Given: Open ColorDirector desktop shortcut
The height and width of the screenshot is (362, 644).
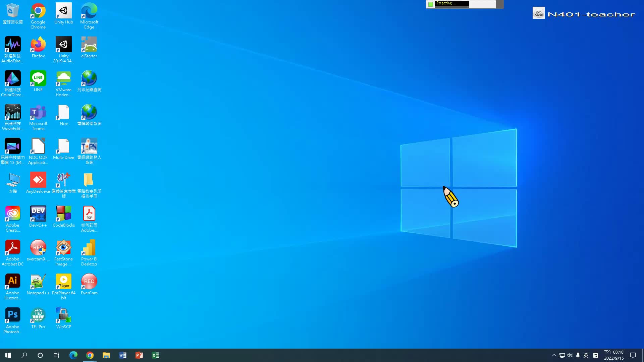Looking at the screenshot, I should 13,83.
